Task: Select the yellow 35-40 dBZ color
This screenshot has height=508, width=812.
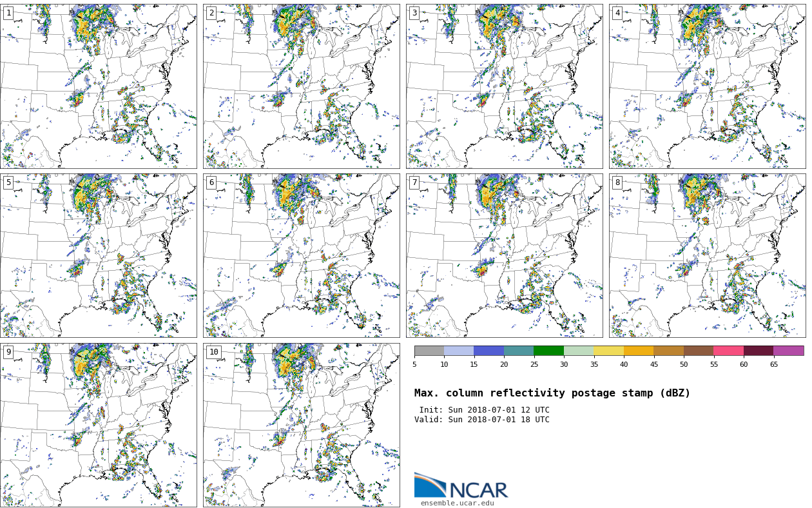Action: pyautogui.click(x=608, y=351)
